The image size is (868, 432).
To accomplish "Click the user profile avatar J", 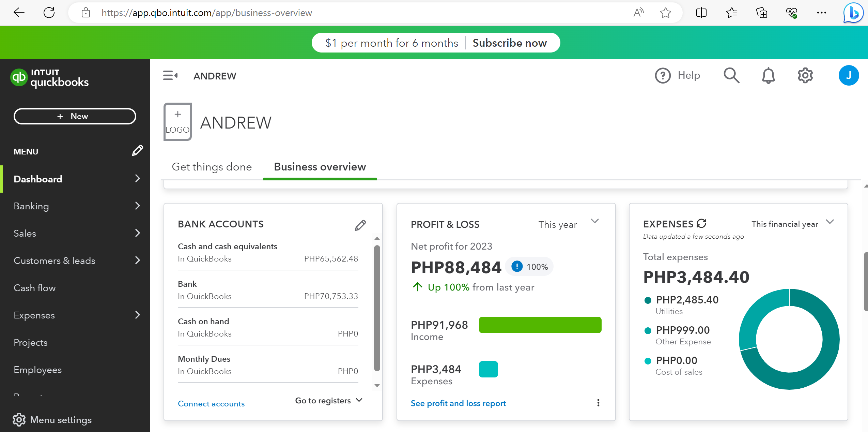I will click(849, 75).
